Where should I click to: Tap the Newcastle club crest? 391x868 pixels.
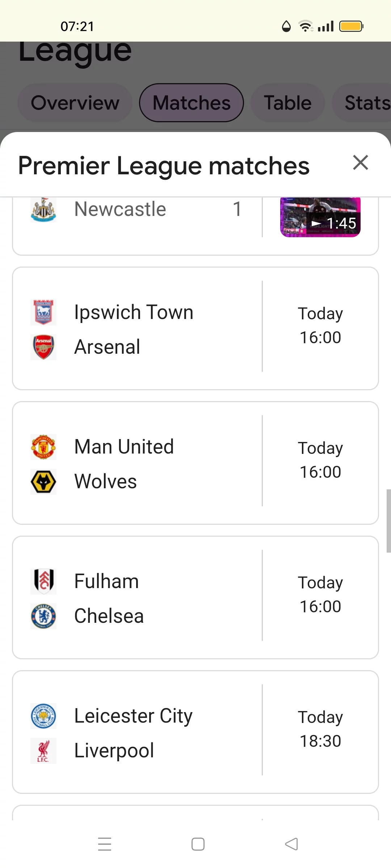[43, 209]
